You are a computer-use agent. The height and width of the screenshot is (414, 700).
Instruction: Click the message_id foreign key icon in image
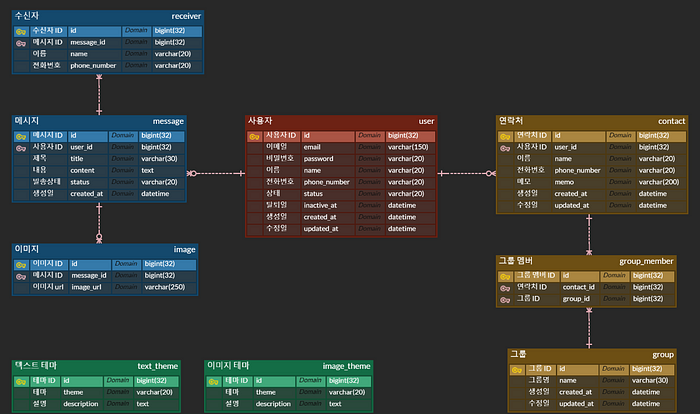(x=21, y=276)
